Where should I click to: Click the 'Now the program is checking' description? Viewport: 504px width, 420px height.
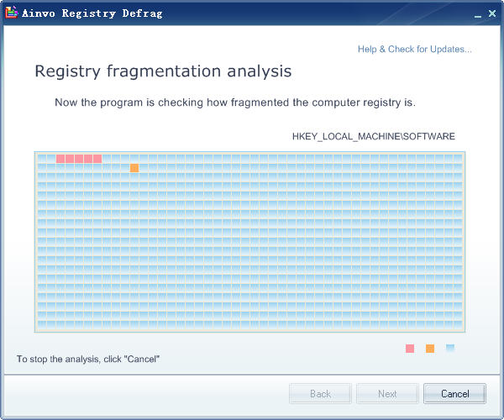point(235,102)
